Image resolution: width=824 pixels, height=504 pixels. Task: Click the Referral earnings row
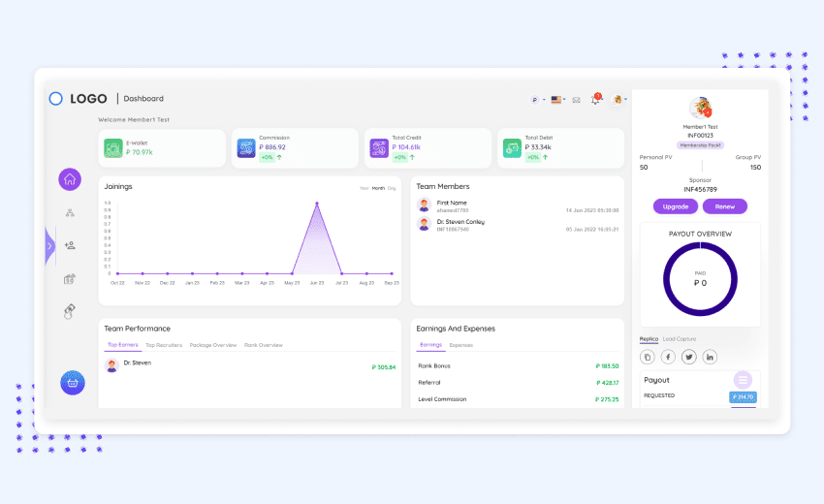click(x=519, y=383)
